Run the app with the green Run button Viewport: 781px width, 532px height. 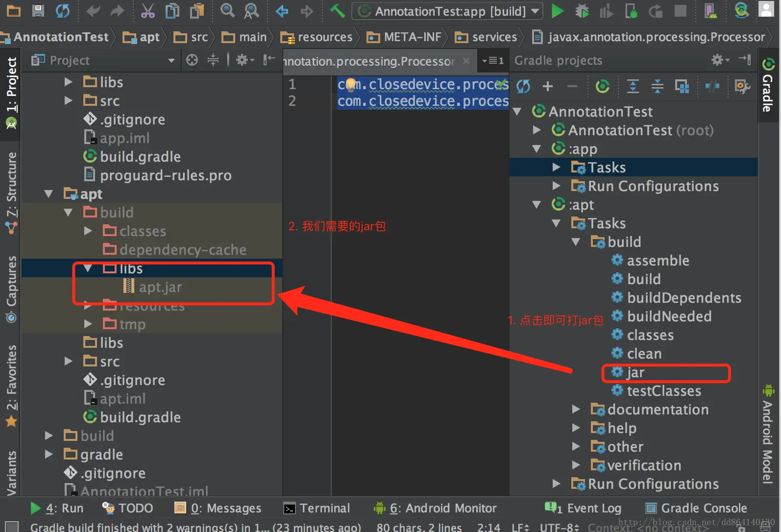[557, 11]
